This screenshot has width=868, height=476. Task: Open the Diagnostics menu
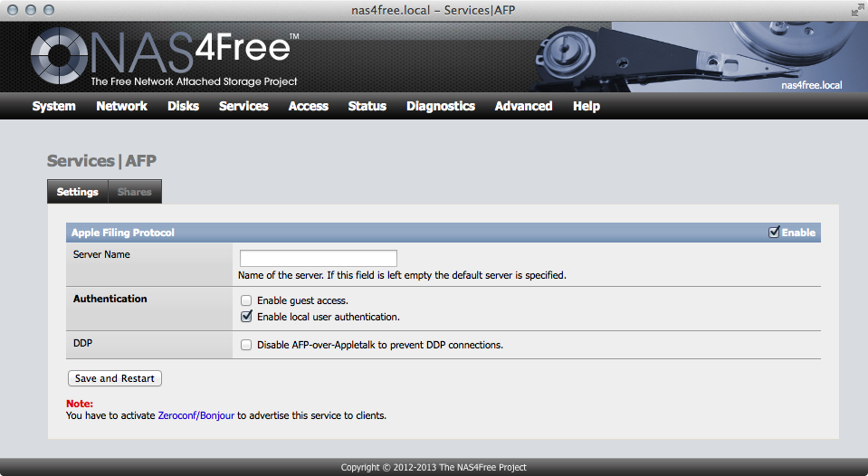tap(441, 106)
